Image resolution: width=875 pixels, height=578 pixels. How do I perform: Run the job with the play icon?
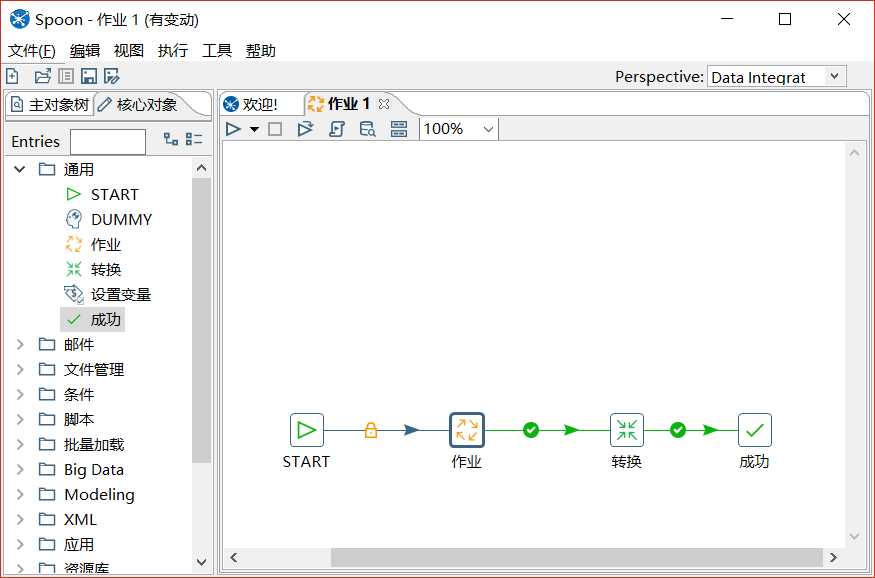(x=233, y=129)
